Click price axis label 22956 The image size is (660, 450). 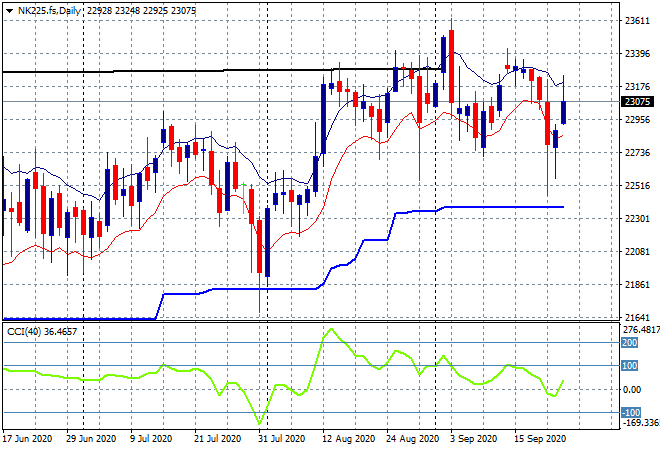[x=637, y=120]
